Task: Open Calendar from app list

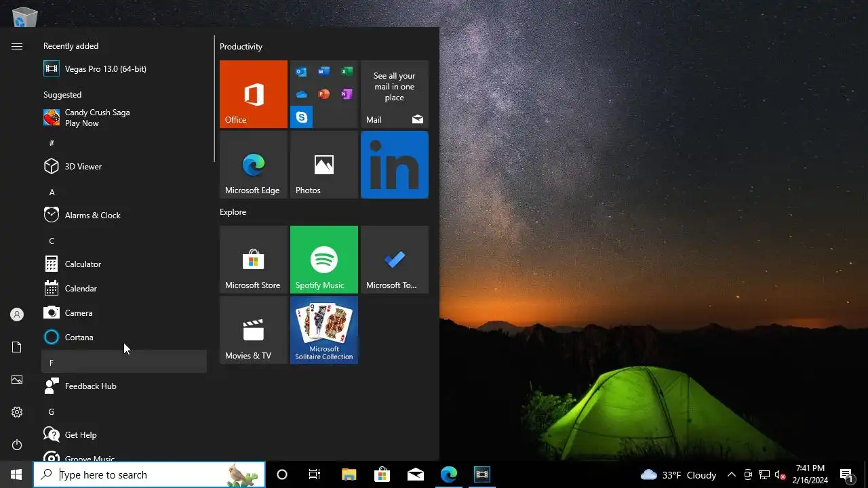Action: pyautogui.click(x=124, y=288)
